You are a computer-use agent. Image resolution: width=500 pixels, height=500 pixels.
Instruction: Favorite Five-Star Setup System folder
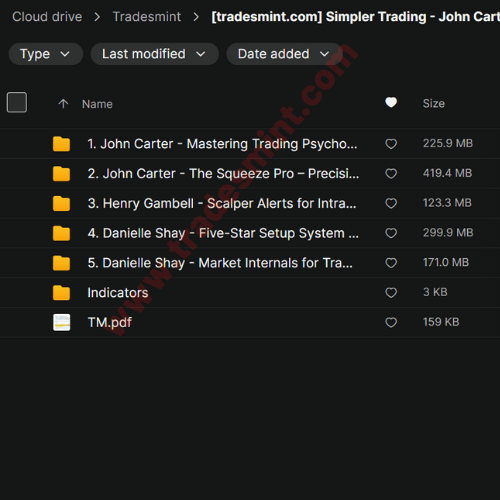pyautogui.click(x=391, y=233)
